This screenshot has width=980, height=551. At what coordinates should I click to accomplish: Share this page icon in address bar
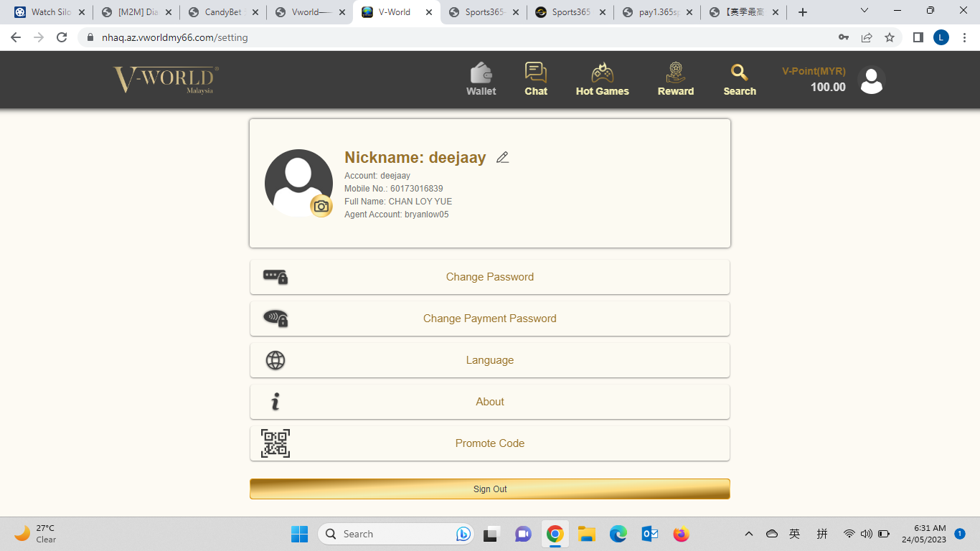[x=867, y=37]
